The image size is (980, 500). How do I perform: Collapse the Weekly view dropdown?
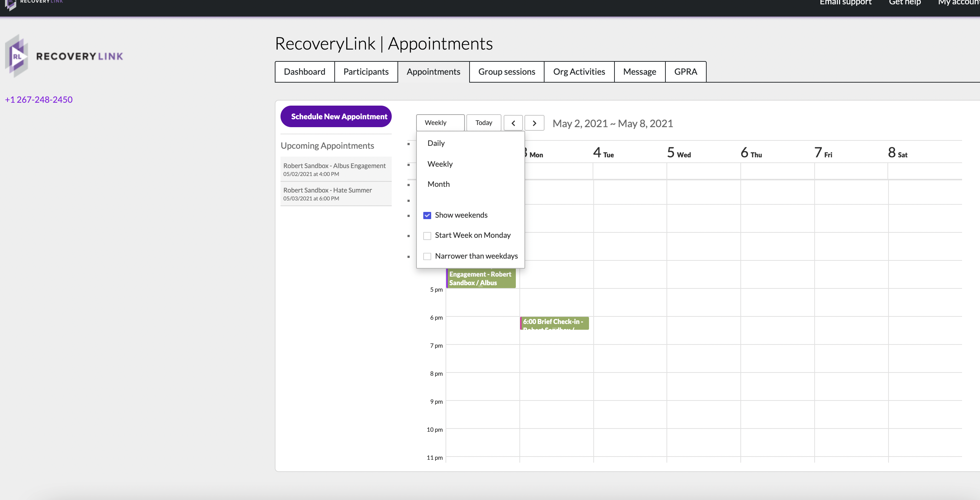point(440,122)
